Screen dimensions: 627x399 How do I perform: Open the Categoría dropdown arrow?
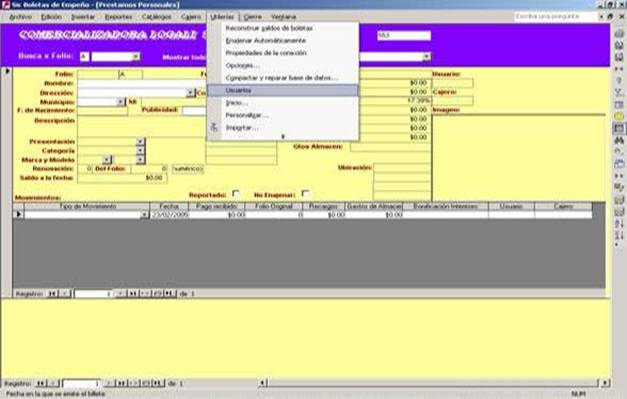point(140,151)
